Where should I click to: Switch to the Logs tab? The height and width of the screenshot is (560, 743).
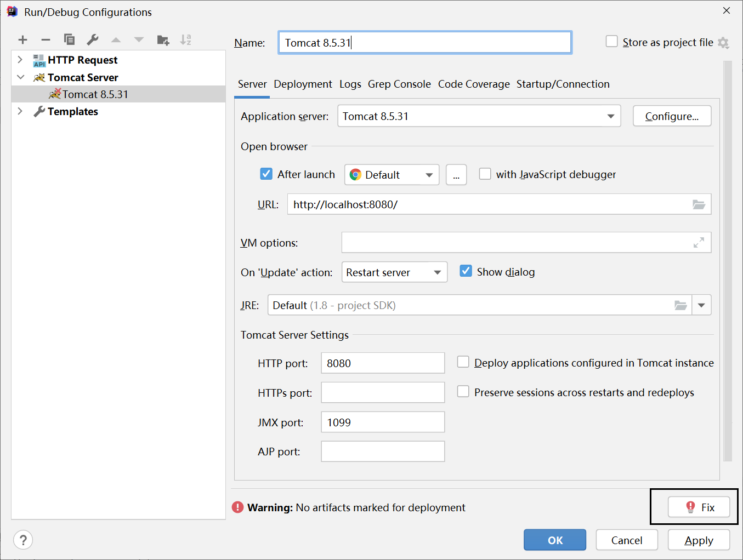coord(350,84)
